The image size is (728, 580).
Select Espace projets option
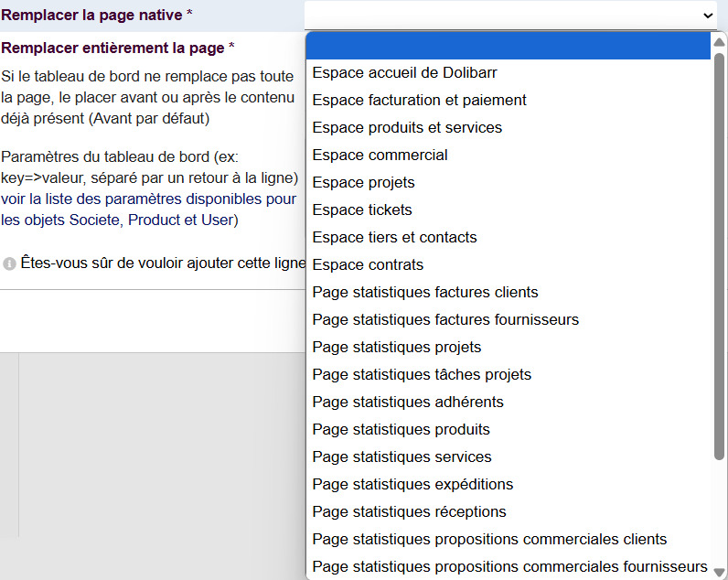tap(363, 183)
